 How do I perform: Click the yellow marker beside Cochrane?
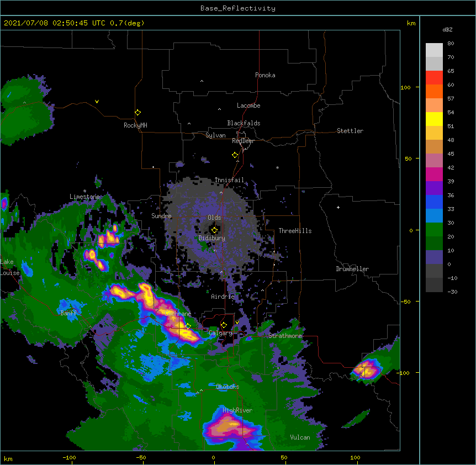pyautogui.click(x=188, y=326)
